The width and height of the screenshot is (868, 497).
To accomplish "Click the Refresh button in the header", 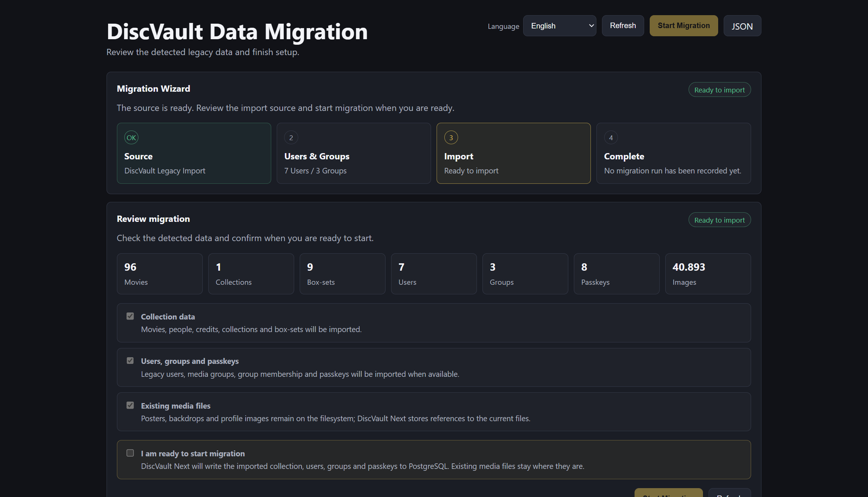I will pos(623,26).
